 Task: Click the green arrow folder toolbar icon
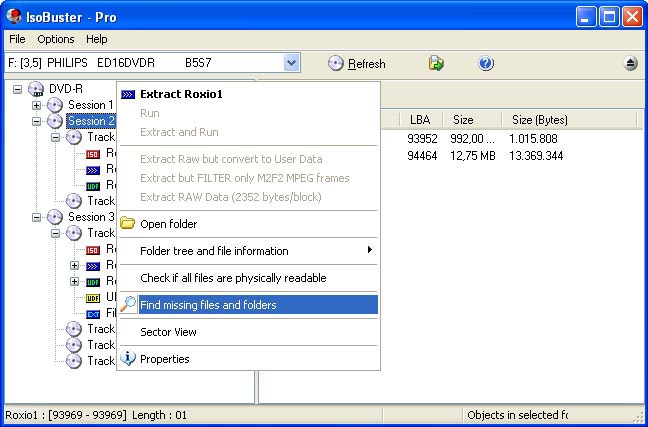[436, 63]
